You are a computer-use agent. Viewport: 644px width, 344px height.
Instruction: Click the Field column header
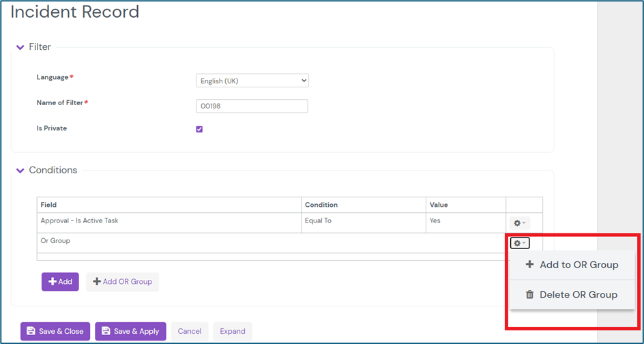pos(48,205)
